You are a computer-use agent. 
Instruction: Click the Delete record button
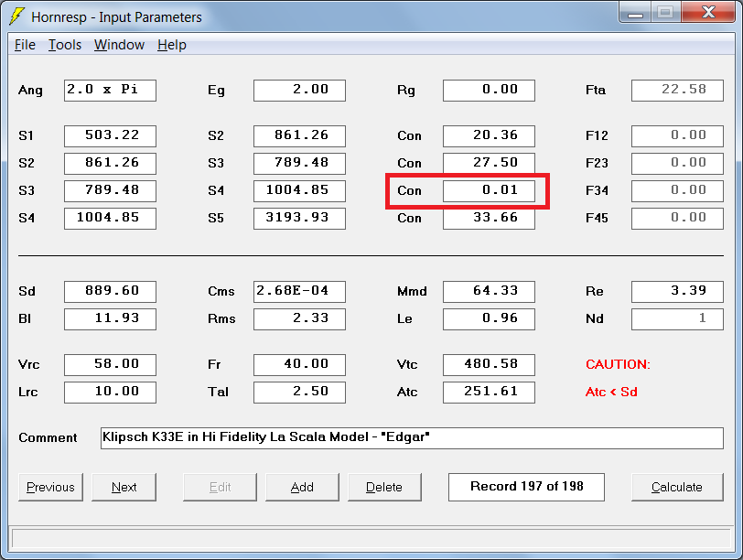click(384, 487)
